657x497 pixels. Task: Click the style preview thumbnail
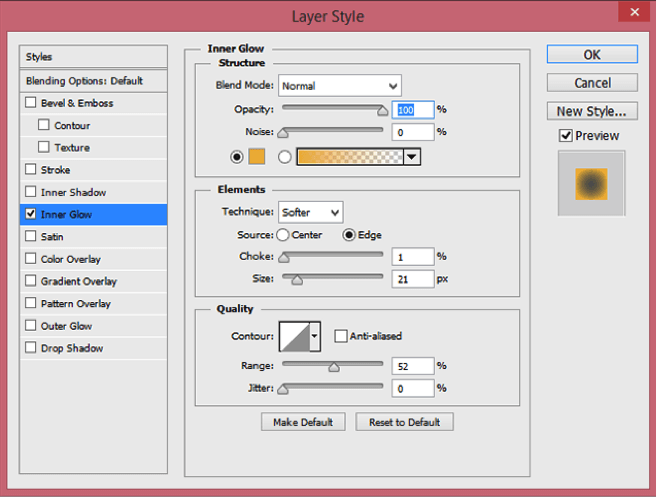pos(591,184)
